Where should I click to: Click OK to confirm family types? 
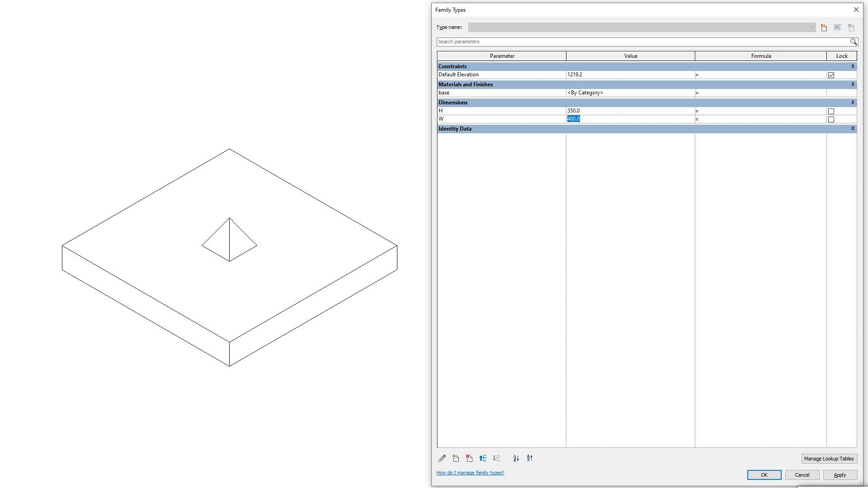pyautogui.click(x=764, y=475)
